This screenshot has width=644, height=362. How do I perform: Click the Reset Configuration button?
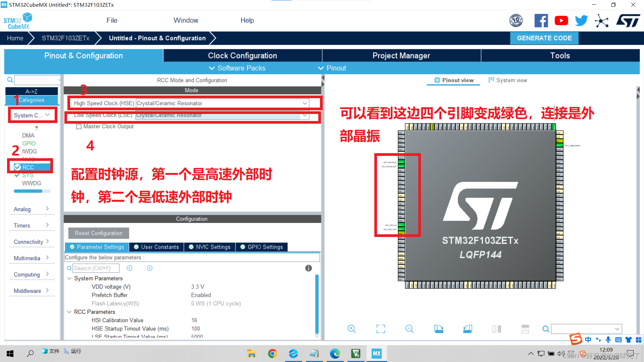click(99, 233)
